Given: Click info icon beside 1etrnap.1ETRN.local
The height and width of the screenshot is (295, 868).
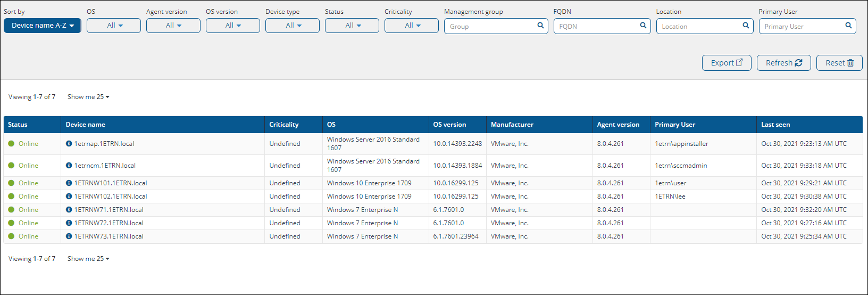Looking at the screenshot, I should 69,144.
